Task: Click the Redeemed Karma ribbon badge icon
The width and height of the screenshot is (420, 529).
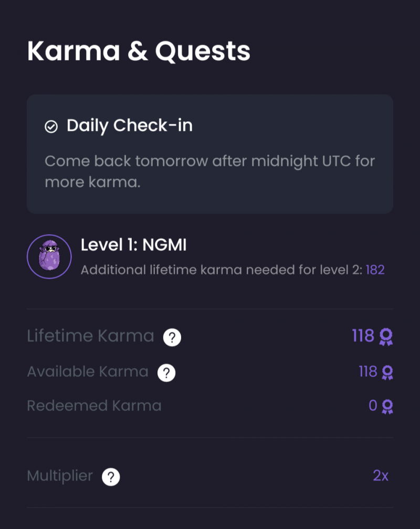Action: click(387, 406)
